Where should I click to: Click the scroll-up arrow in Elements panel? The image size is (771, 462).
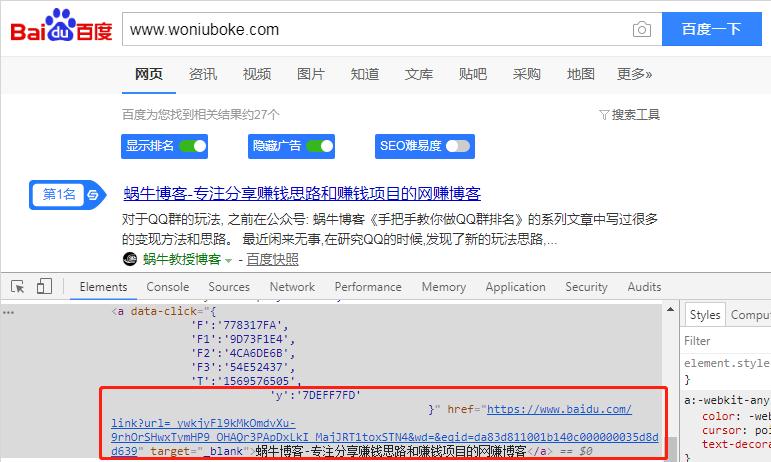point(670,310)
